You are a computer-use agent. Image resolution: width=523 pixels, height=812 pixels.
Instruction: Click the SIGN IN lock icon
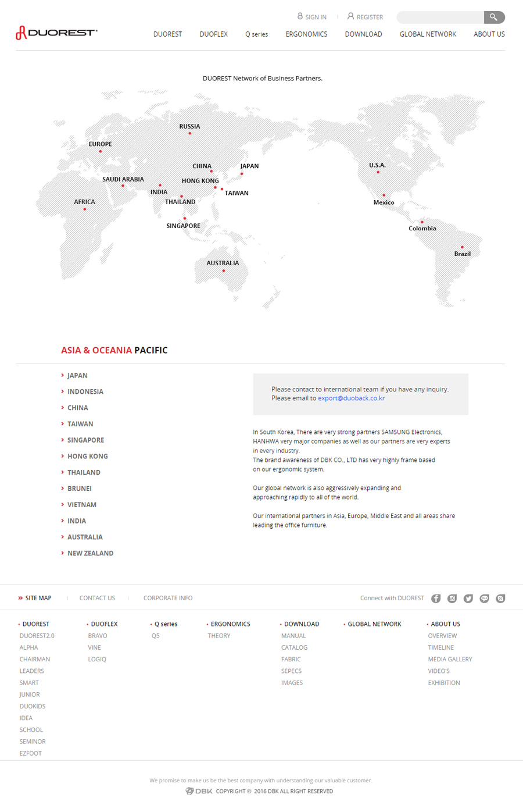coord(300,16)
